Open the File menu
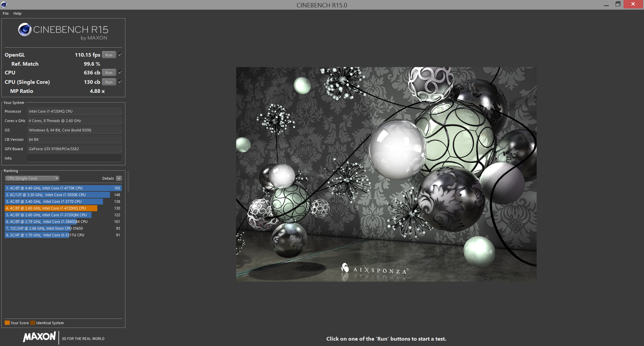This screenshot has width=644, height=346. 6,13
